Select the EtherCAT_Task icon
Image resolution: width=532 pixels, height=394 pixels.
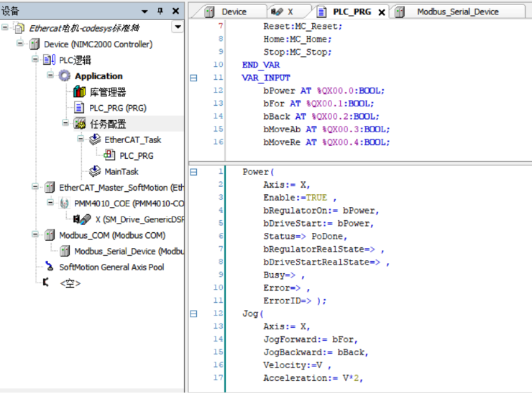(95, 139)
